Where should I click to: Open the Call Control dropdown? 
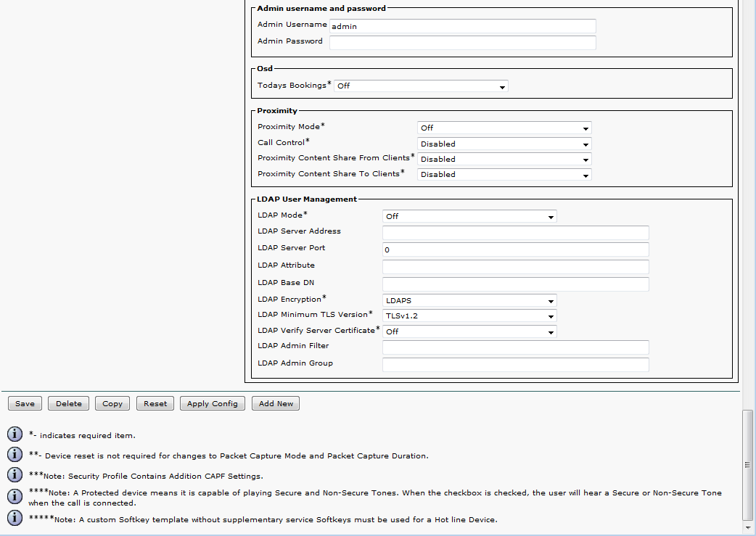pos(504,144)
